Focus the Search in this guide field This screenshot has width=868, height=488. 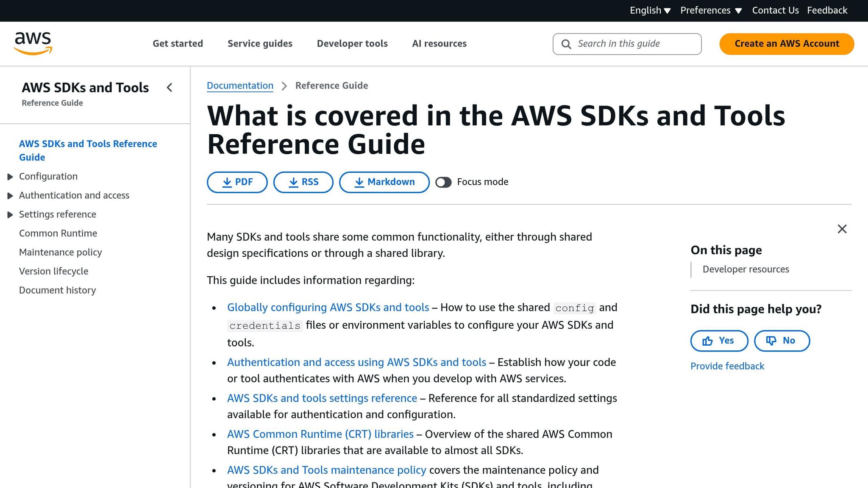point(627,44)
